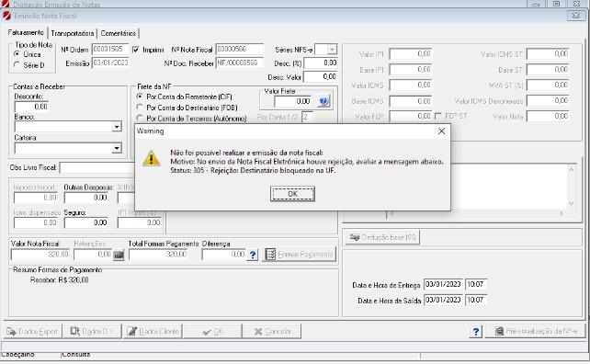
Task: Click the Desc. (%) field
Action: [320, 63]
